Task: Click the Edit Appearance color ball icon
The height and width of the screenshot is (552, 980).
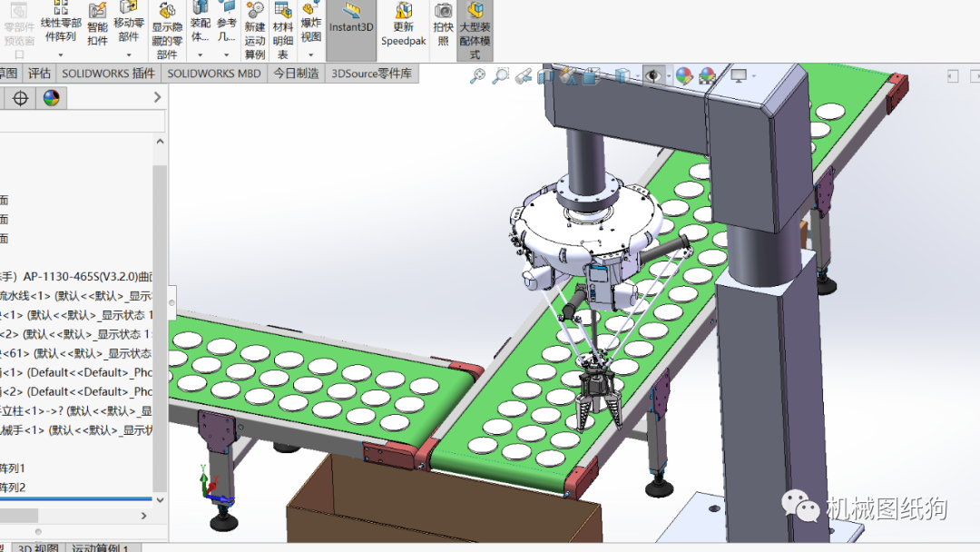Action: click(x=684, y=76)
